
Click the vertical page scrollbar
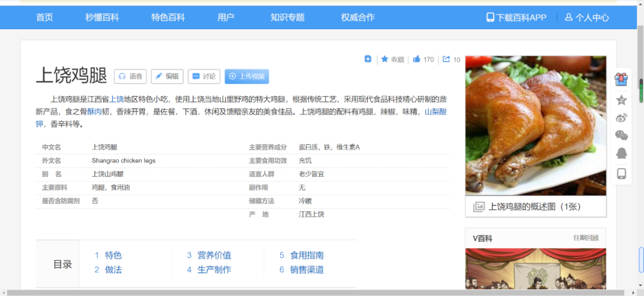pos(640,149)
